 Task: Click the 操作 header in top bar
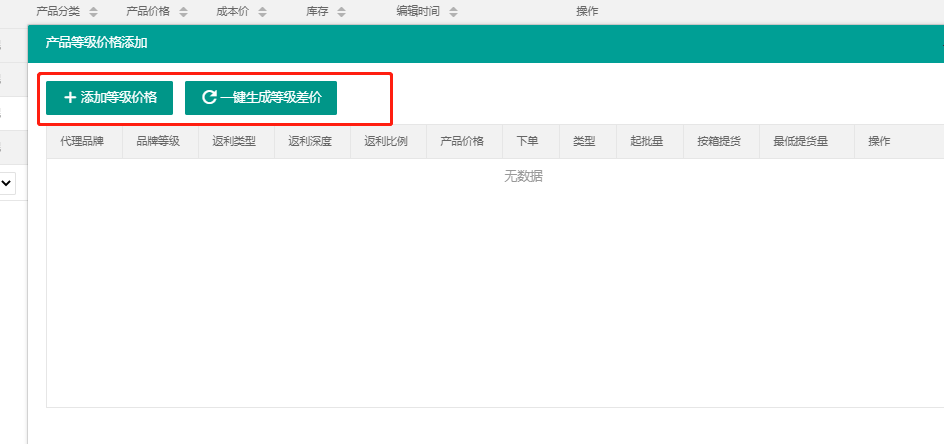588,12
